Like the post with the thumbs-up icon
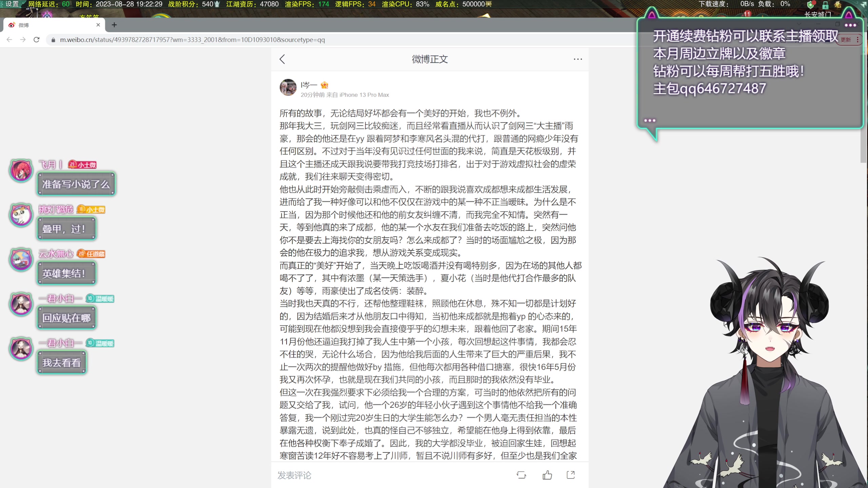Screen dimensions: 868x488 point(547,475)
